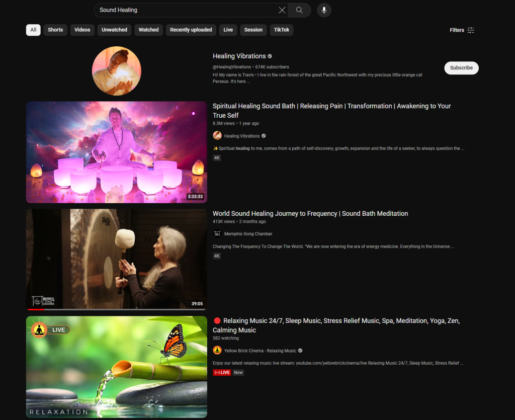Toggle the Watched filter chip

pos(148,30)
